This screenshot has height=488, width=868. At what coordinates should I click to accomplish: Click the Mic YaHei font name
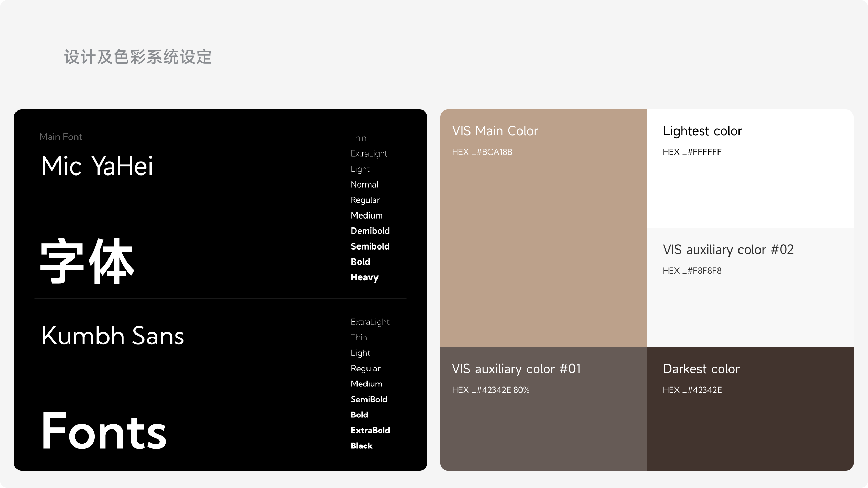pyautogui.click(x=97, y=166)
